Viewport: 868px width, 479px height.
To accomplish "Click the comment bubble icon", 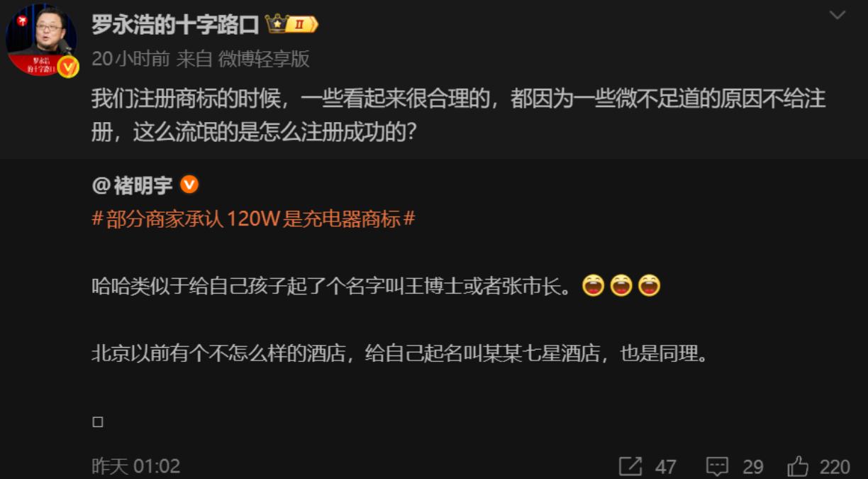I will pos(718,466).
